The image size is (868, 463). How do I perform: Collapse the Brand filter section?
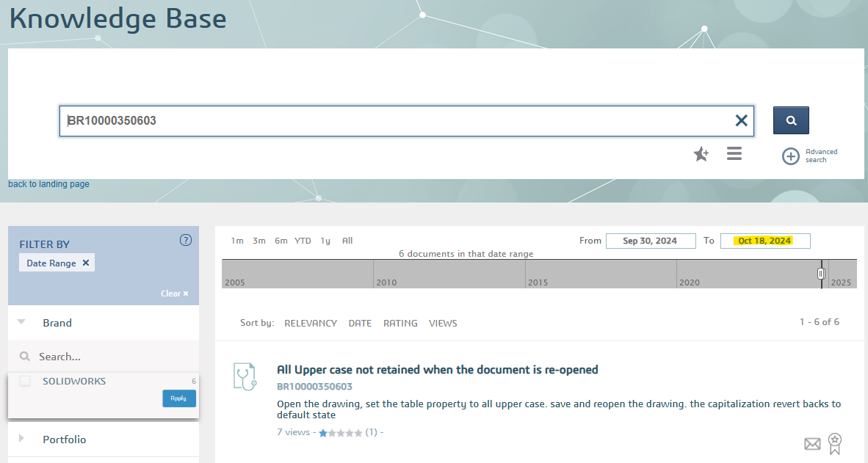click(x=21, y=322)
